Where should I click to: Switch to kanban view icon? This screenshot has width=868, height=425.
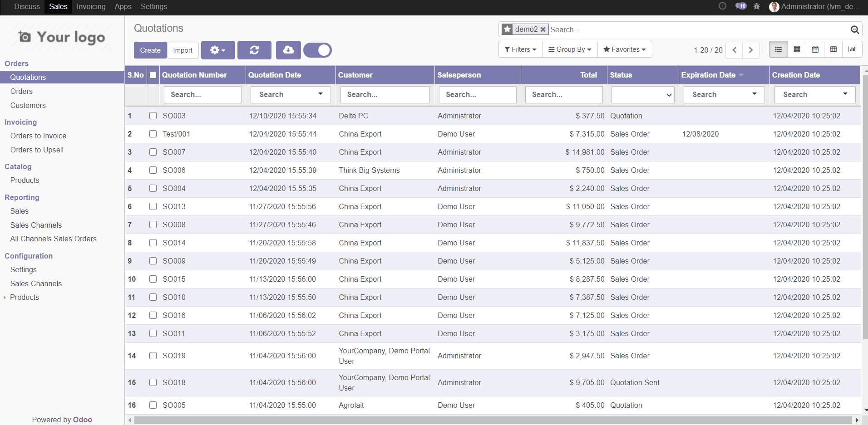coord(797,49)
